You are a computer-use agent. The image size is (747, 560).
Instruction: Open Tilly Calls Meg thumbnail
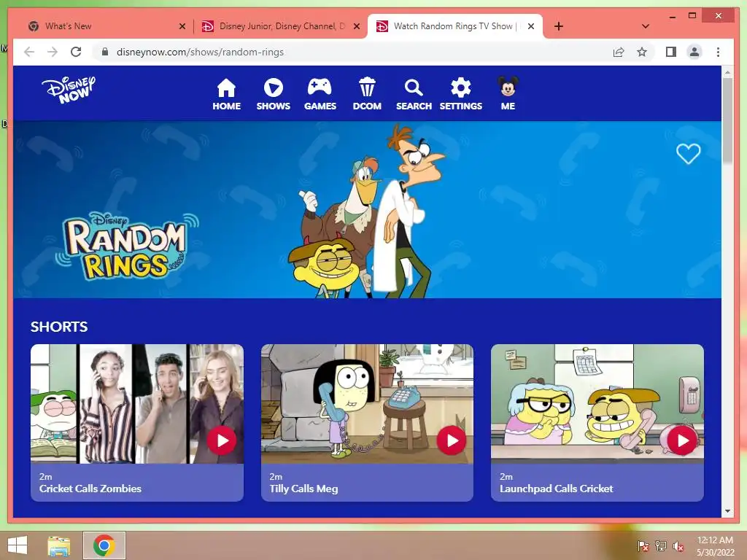click(367, 404)
